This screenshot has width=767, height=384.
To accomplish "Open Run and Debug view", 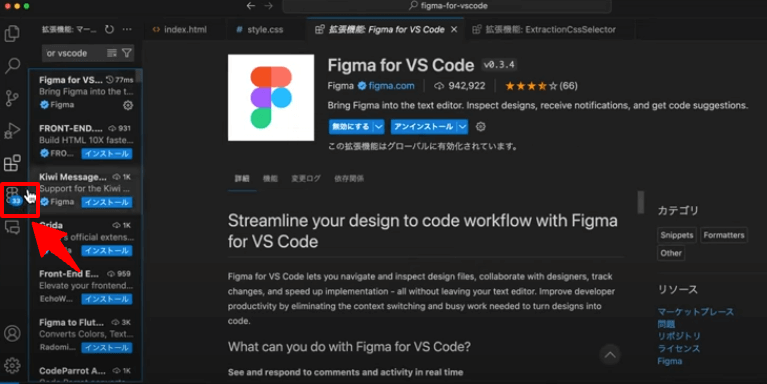I will point(12,131).
